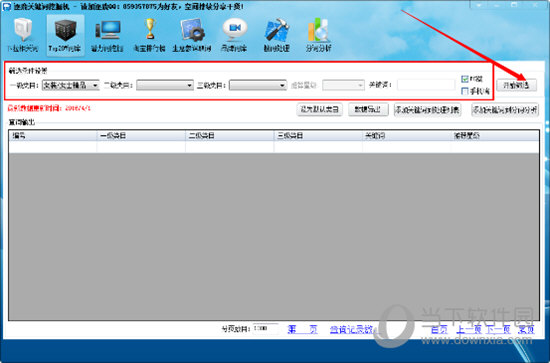Open the 淘宝排行榜 trophy icon
Image resolution: width=550 pixels, height=363 pixels.
coord(150,35)
